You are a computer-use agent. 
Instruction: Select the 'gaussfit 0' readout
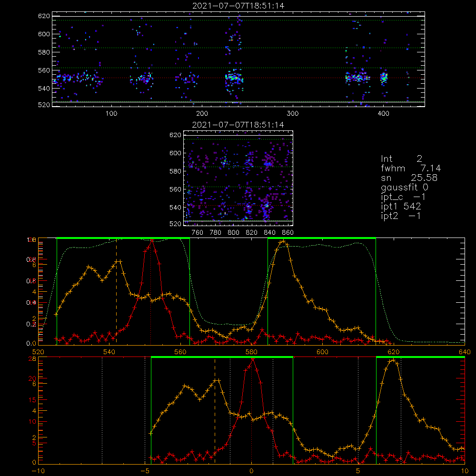coord(404,187)
